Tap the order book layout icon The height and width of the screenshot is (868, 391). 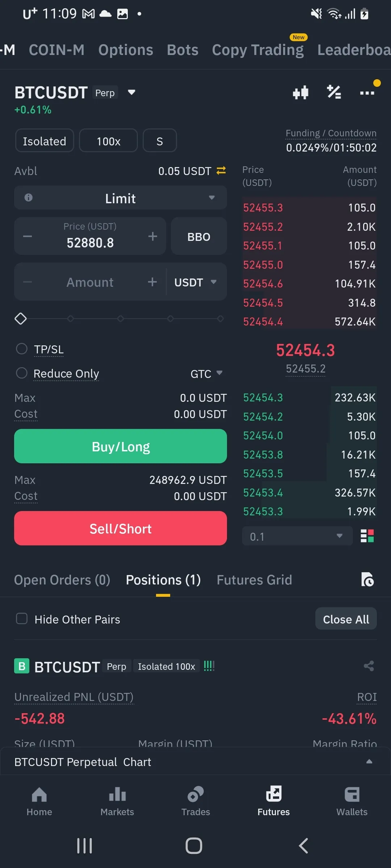[367, 536]
